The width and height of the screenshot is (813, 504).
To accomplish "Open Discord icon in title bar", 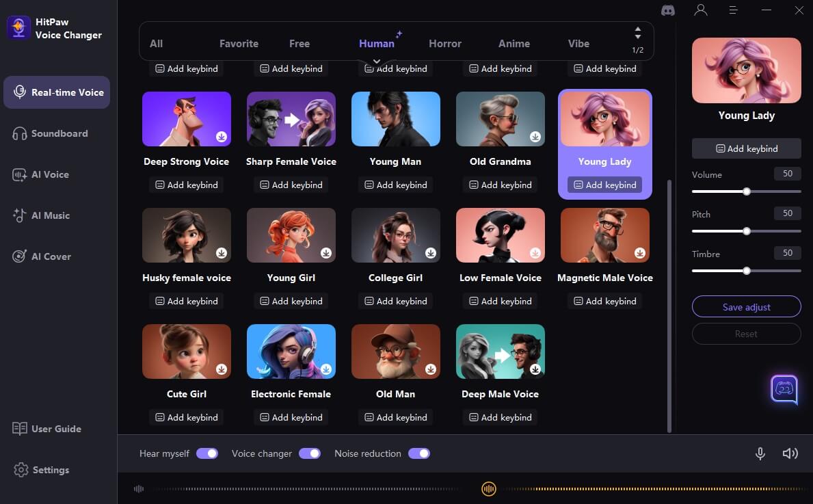I will click(667, 10).
